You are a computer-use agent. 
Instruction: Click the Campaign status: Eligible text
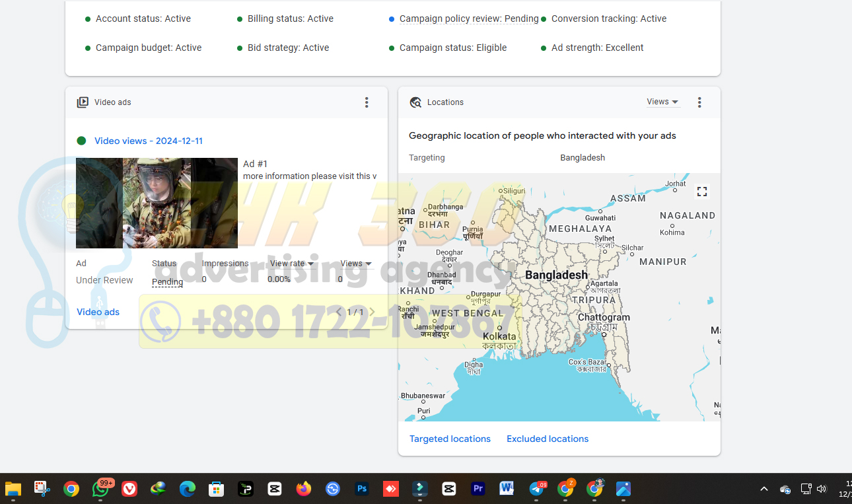tap(453, 48)
